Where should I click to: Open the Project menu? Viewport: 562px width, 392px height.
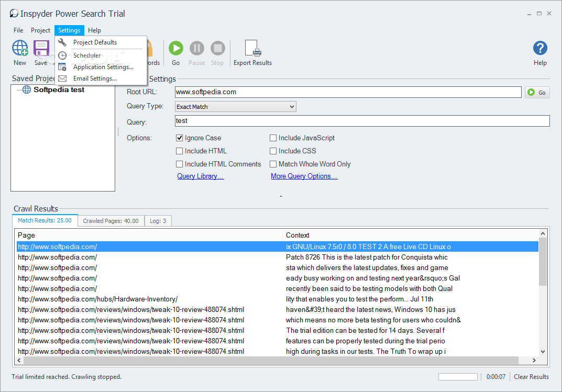[x=40, y=30]
